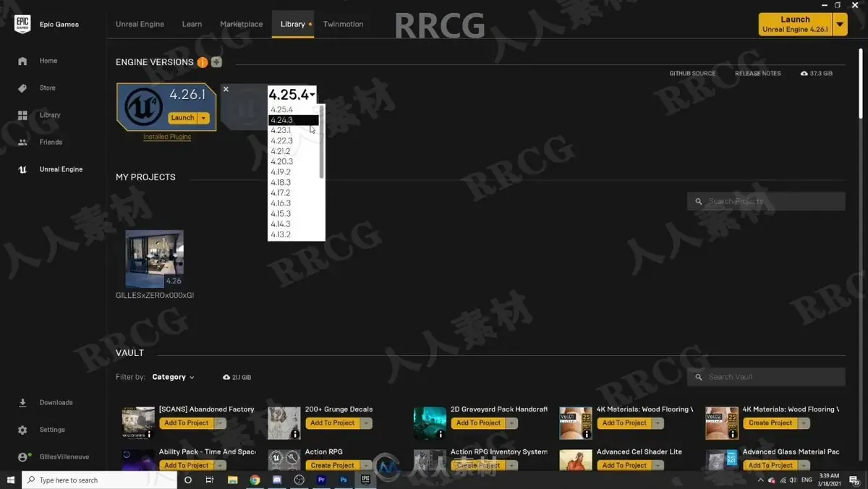Click the version list scrollbar
868x489 pixels.
click(x=321, y=142)
